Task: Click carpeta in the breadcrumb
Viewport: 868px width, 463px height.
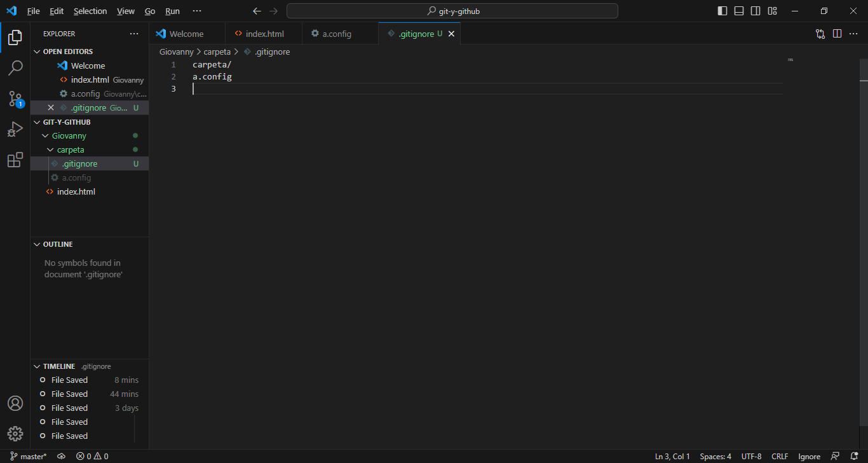Action: 217,52
